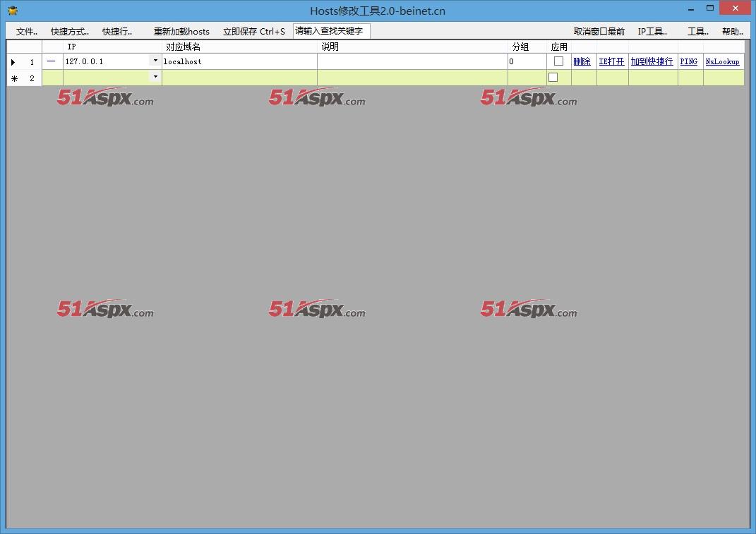Click the PING link for localhost
756x534 pixels.
pyautogui.click(x=688, y=62)
